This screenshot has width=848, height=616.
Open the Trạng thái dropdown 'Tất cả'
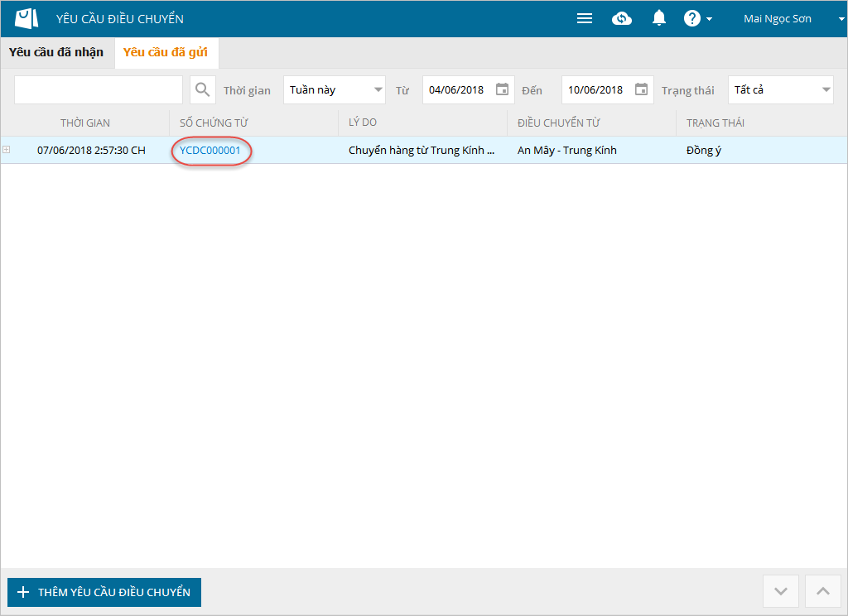click(780, 89)
